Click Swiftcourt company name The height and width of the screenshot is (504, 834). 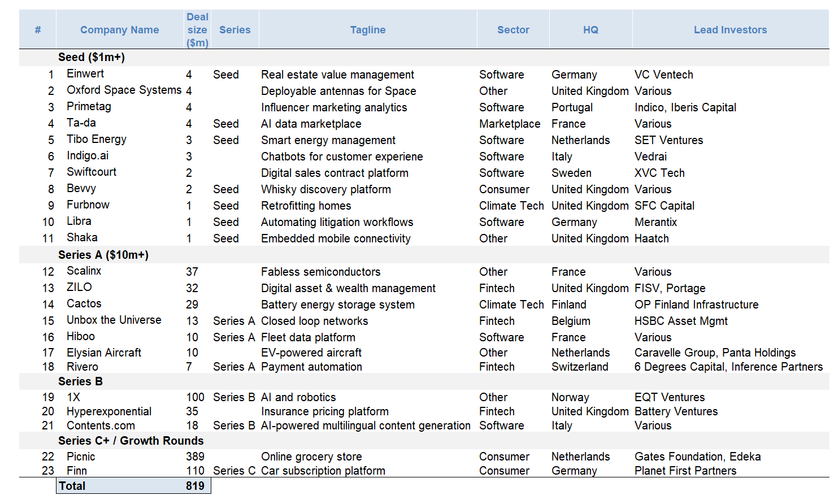pos(92,172)
